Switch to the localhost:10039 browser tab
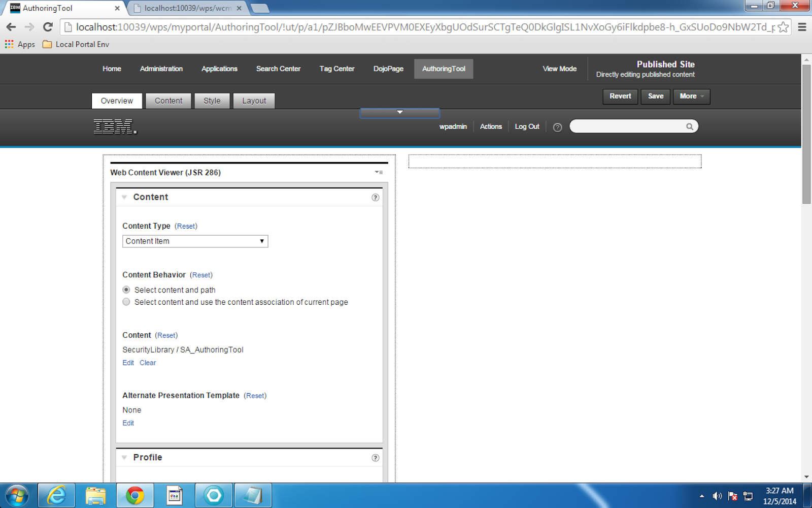 [187, 8]
